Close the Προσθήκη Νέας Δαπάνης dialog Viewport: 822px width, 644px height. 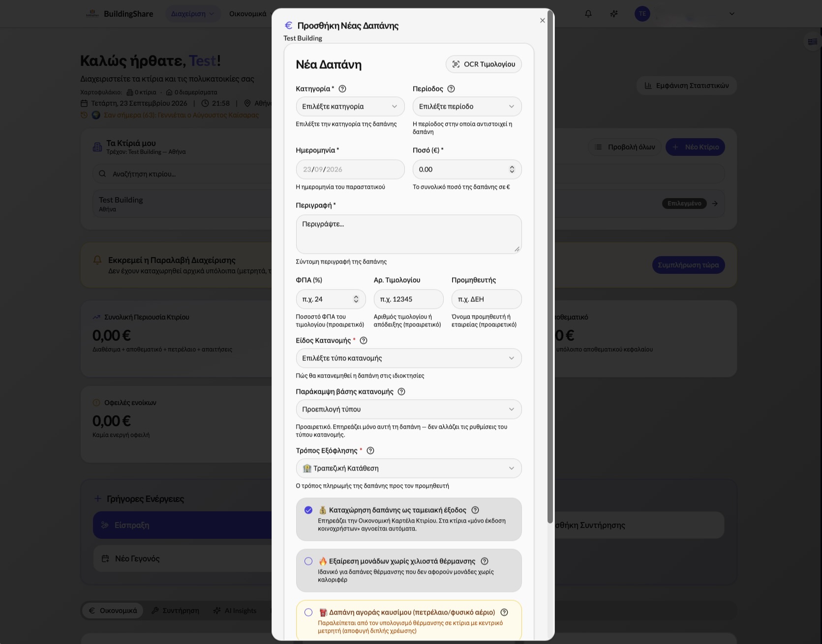click(543, 21)
